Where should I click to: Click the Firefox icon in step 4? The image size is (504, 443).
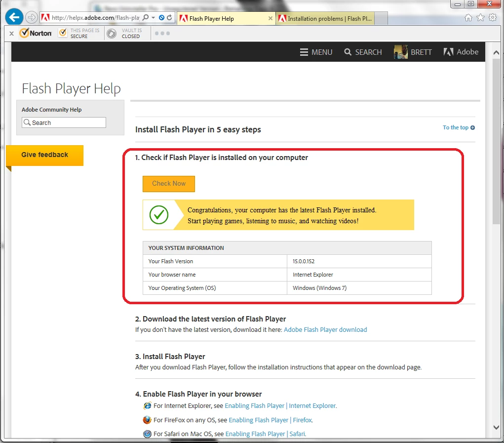(x=147, y=420)
